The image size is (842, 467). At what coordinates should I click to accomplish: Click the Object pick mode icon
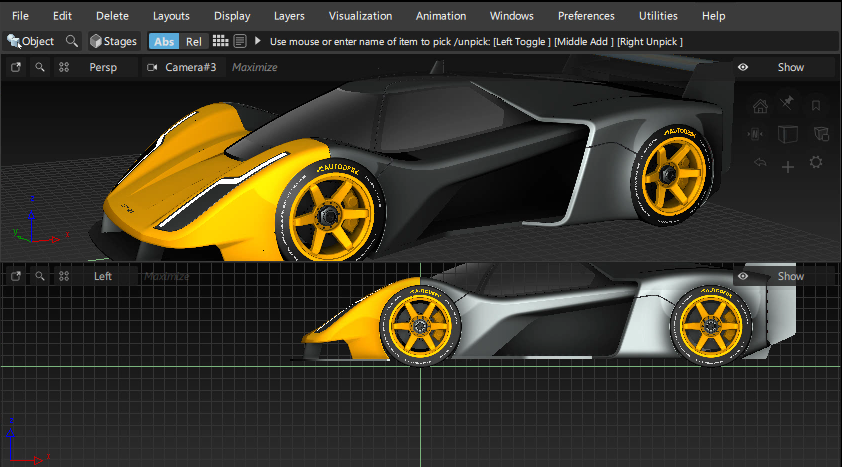point(14,41)
